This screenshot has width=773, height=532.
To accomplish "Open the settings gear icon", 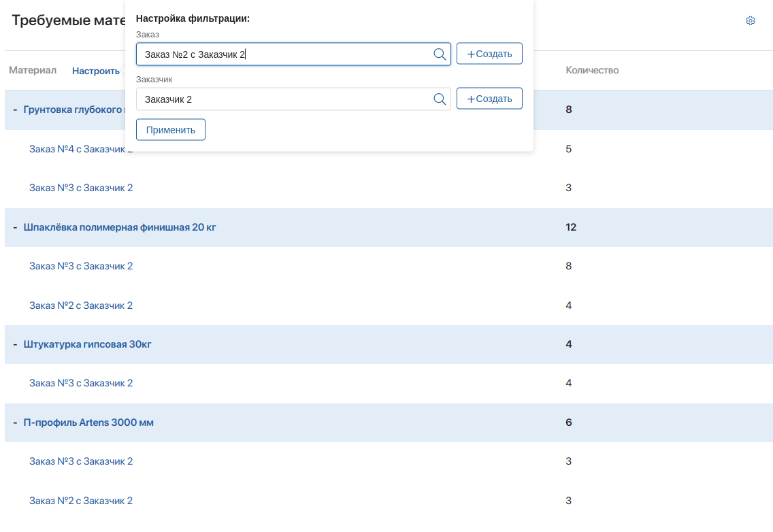I will 751,21.
